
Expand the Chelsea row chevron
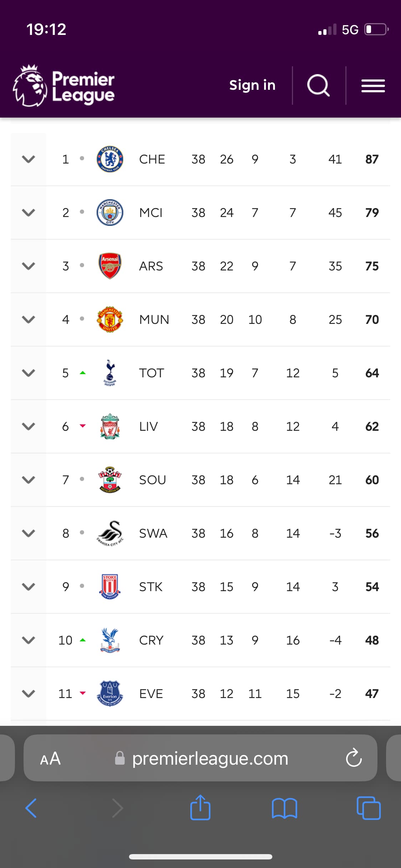[x=29, y=159]
